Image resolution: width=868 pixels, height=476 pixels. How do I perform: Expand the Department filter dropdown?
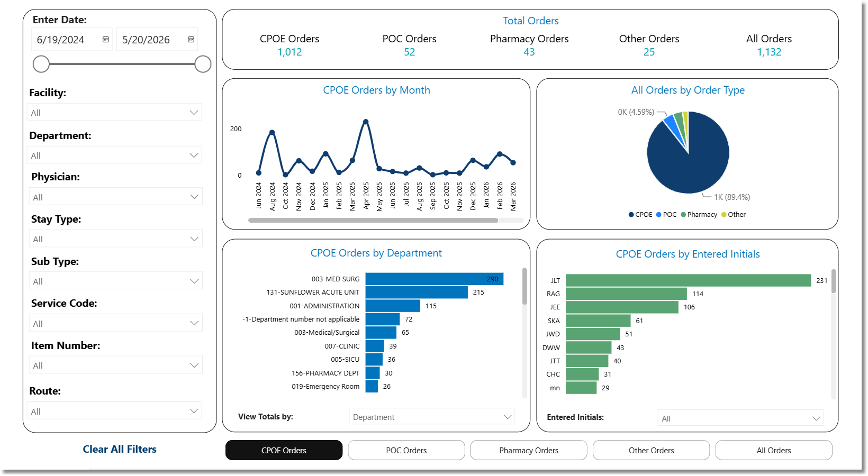tap(114, 155)
